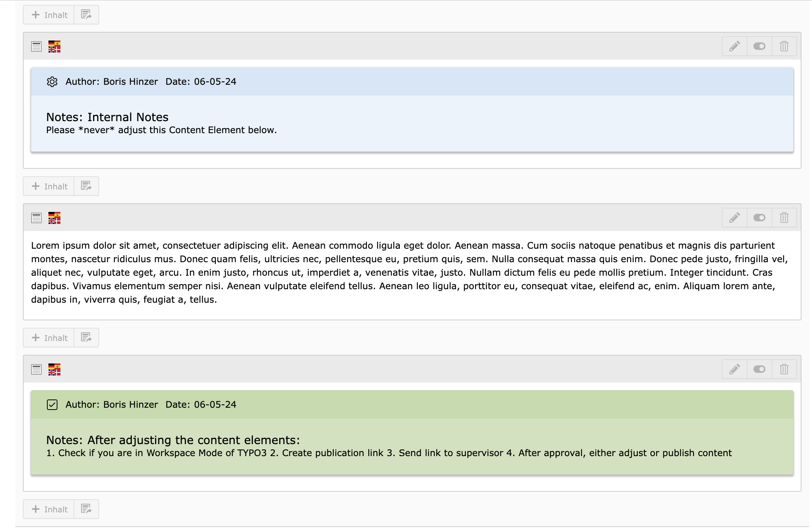The width and height of the screenshot is (812, 530).
Task: Open the translation flags icon on the Internal Notes element
Action: [x=54, y=46]
